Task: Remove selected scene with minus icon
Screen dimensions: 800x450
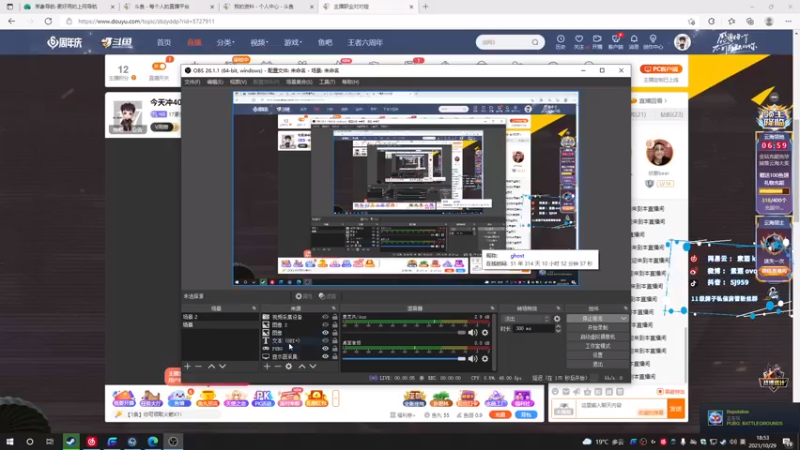Action: click(198, 366)
